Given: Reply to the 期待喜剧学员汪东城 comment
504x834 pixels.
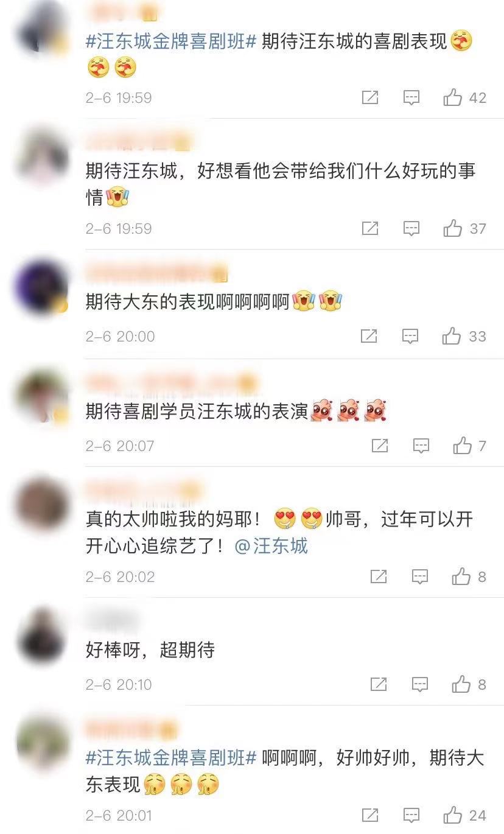Looking at the screenshot, I should click(421, 446).
